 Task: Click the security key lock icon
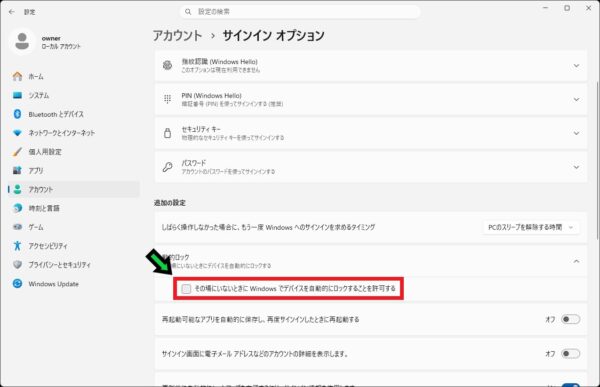click(167, 133)
